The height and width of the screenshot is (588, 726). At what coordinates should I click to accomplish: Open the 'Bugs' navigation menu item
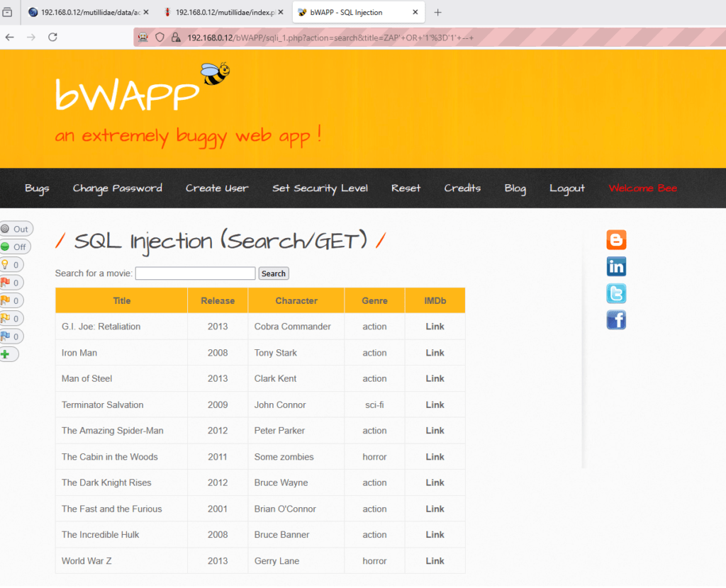[37, 188]
